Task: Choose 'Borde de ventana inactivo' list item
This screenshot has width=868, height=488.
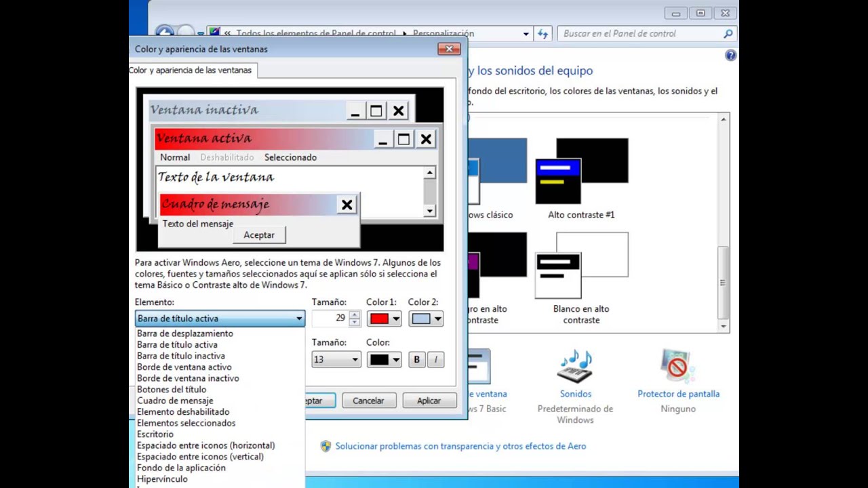Action: coord(188,378)
